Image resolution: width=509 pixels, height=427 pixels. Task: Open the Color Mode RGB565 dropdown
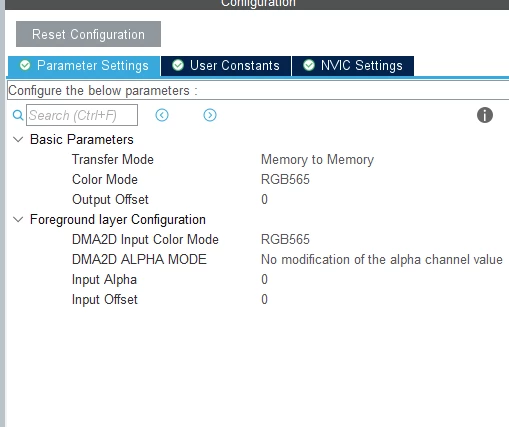point(285,179)
